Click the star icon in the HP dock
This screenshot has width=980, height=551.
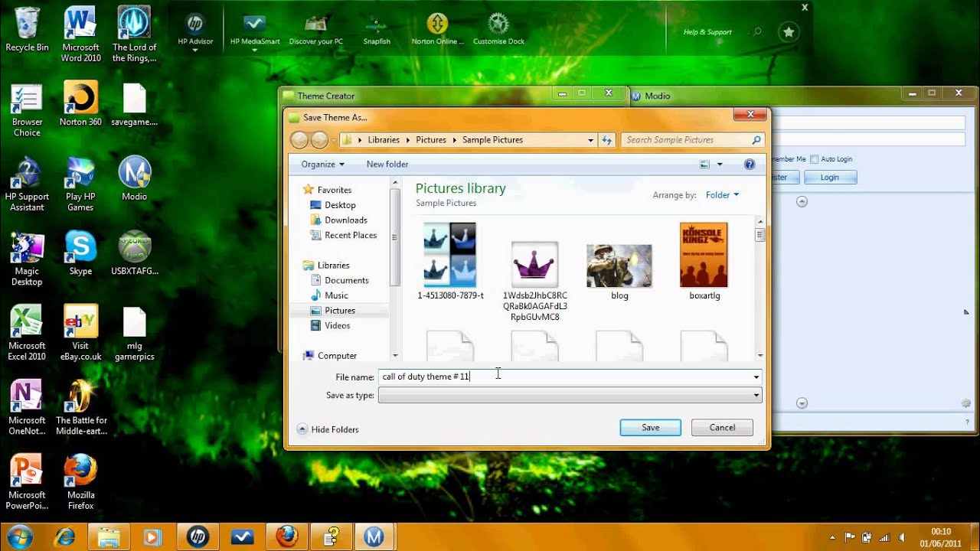pos(789,31)
